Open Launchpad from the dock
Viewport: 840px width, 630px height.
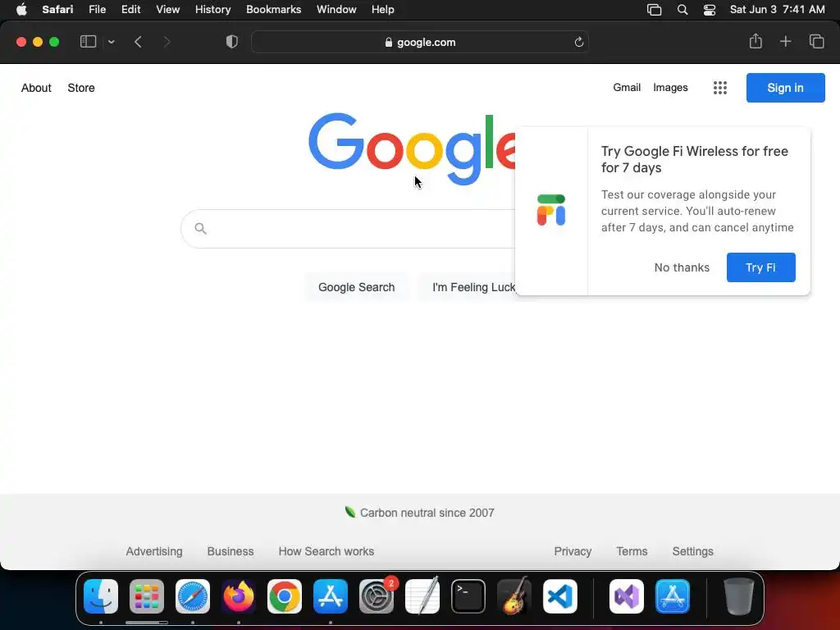tap(147, 596)
